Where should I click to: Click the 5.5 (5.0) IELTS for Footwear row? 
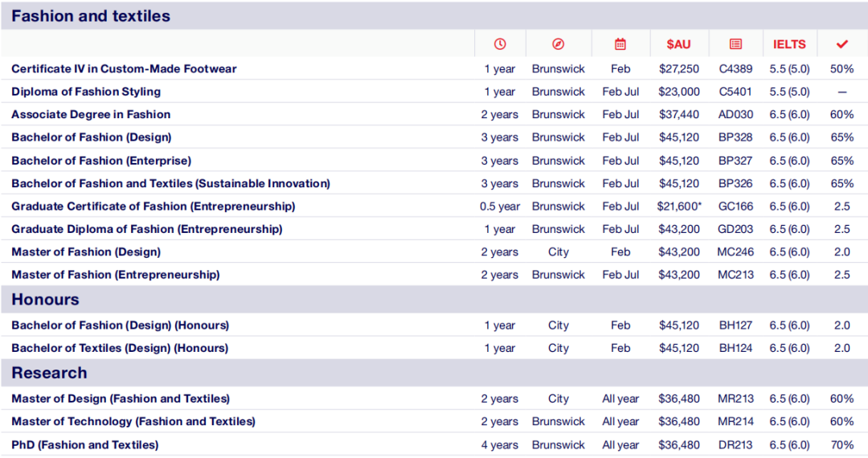click(789, 68)
